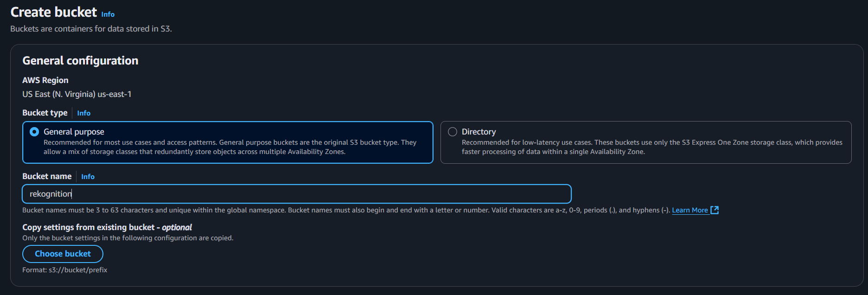
Task: Click the Choose bucket button
Action: point(63,254)
